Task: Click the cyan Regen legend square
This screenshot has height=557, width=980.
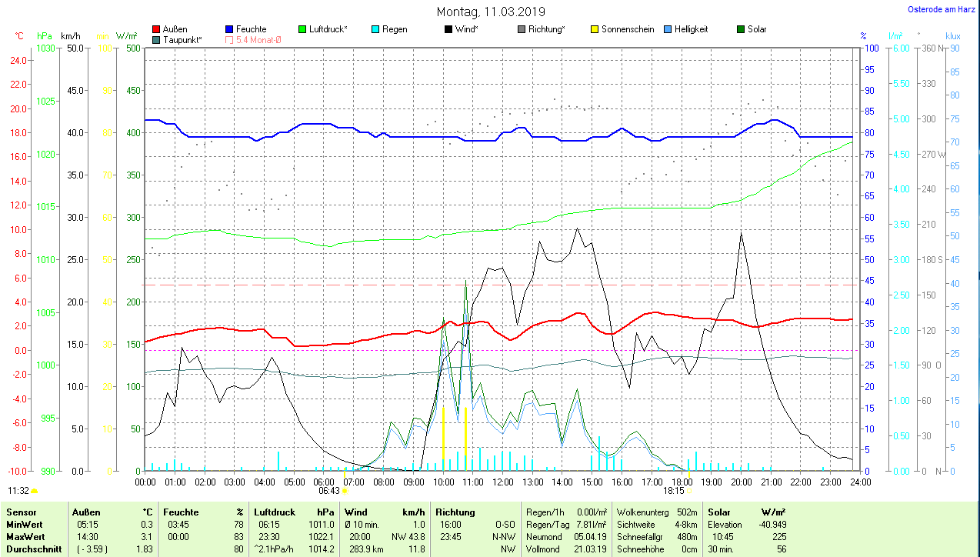Action: pyautogui.click(x=375, y=29)
